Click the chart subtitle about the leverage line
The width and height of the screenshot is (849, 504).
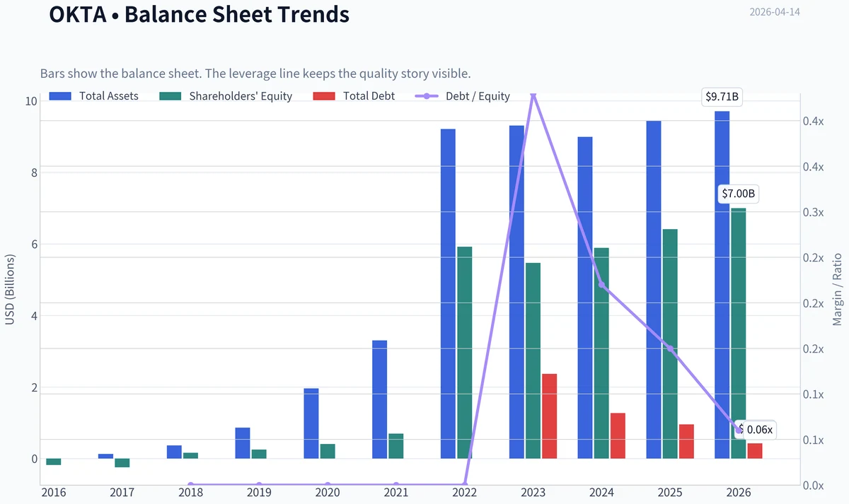click(255, 74)
